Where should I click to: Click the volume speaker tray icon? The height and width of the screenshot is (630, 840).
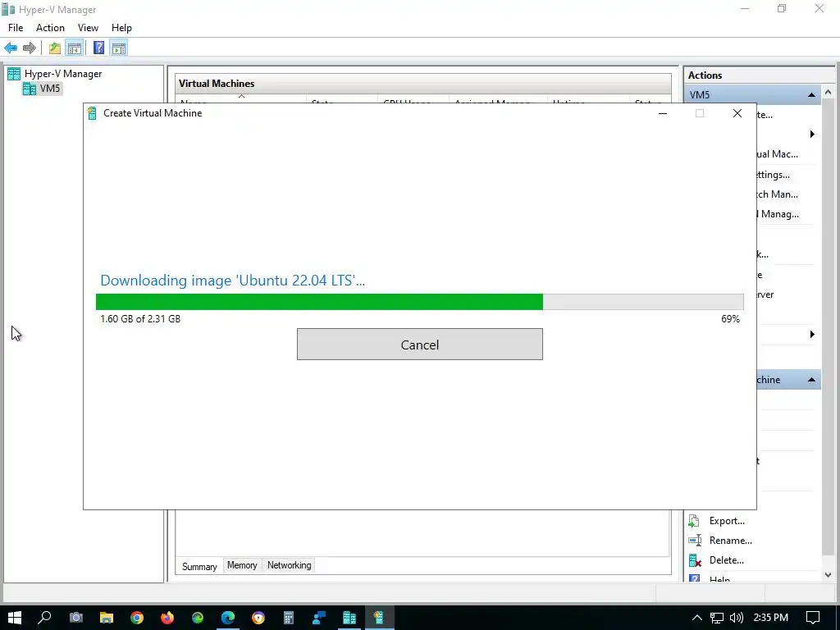pyautogui.click(x=736, y=618)
